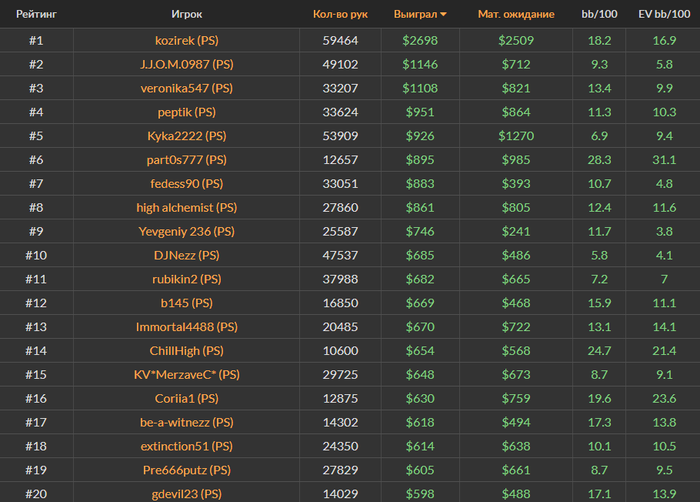
Task: Open part0s777 (PS) player page
Action: (x=187, y=160)
